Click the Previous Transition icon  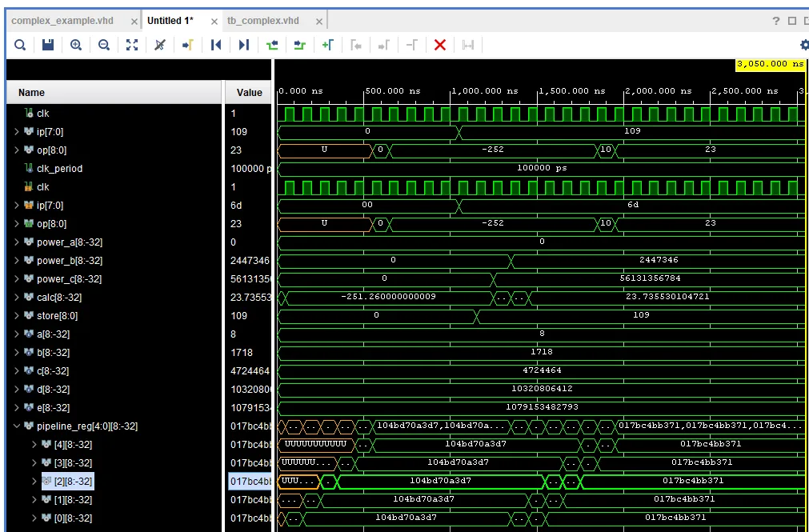coord(272,46)
